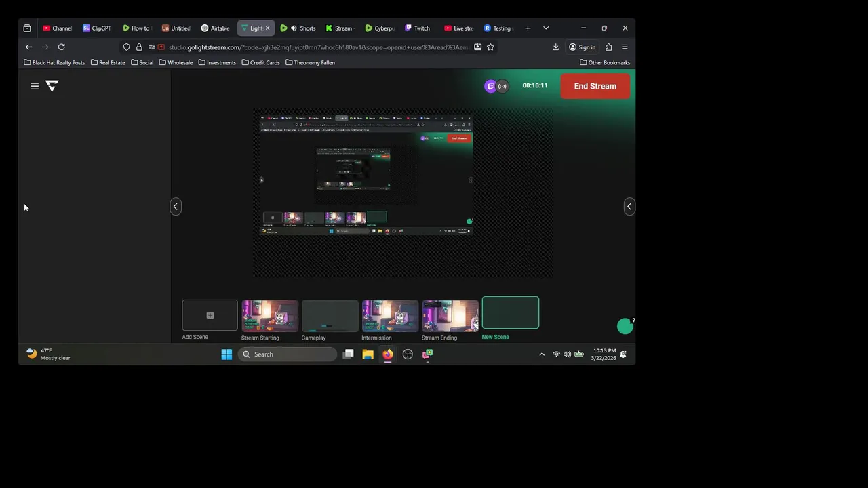Show hidden system tray icons
868x488 pixels.
click(541, 354)
